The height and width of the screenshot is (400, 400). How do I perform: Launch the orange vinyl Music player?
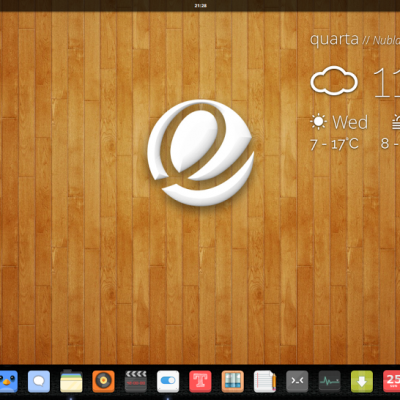pyautogui.click(x=104, y=381)
